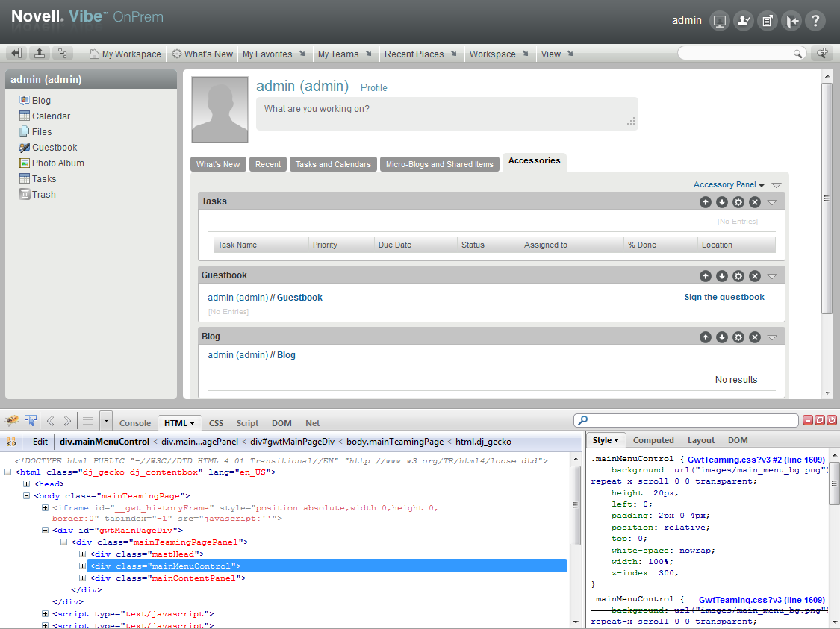
Task: Collapse the Guestbook accessory section
Action: pyautogui.click(x=772, y=276)
